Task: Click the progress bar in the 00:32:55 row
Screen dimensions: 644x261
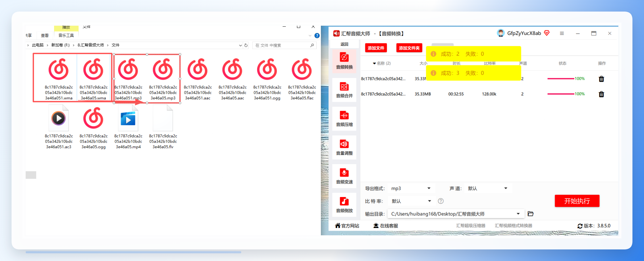Action: pos(561,94)
